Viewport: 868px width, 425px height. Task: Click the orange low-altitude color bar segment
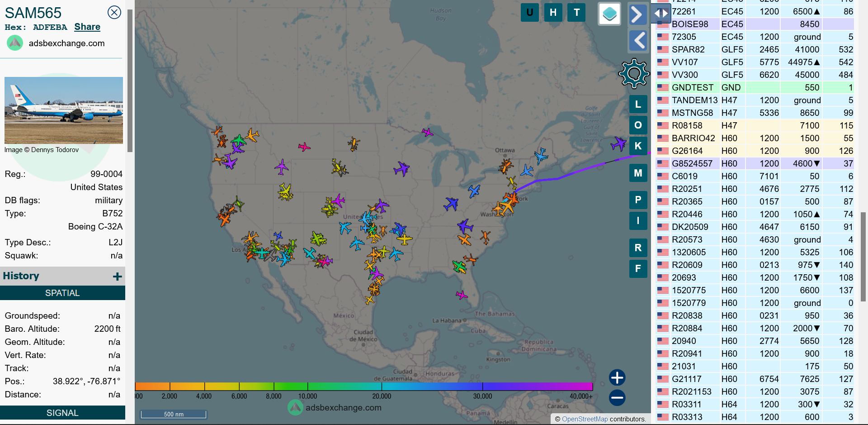coord(152,387)
